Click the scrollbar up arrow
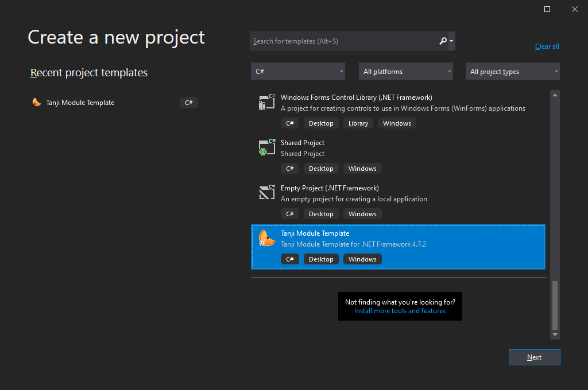Viewport: 588px width, 390px height. pyautogui.click(x=555, y=95)
